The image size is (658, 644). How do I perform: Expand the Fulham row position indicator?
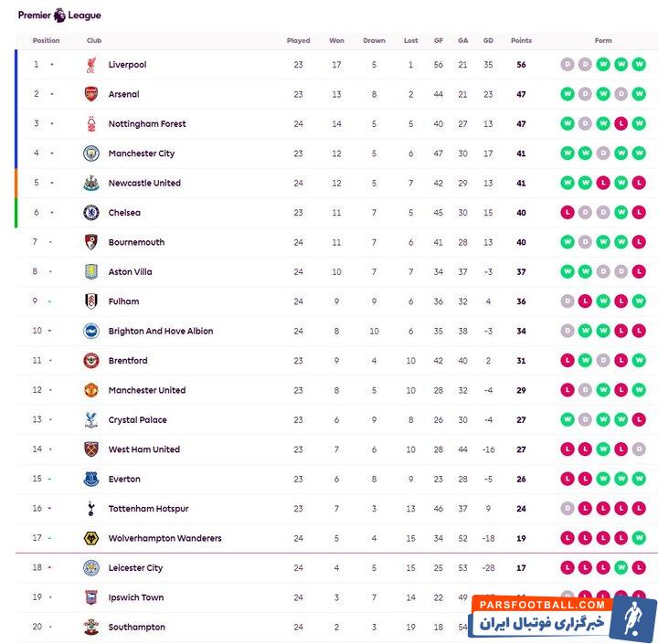pos(51,301)
